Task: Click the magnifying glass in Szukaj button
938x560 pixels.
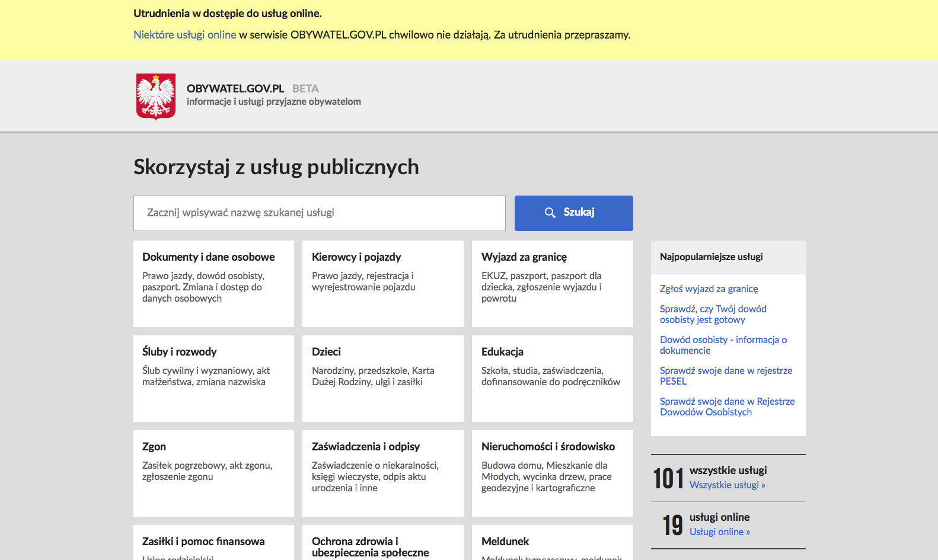Action: pyautogui.click(x=550, y=213)
